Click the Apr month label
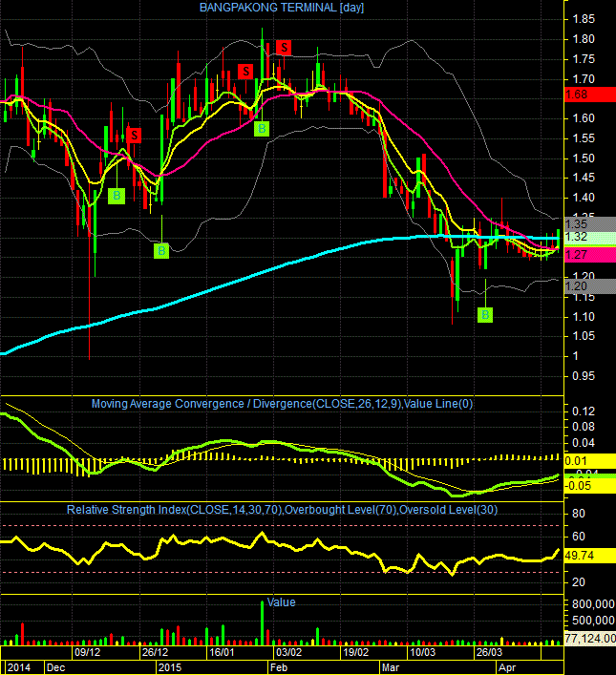 click(x=507, y=667)
